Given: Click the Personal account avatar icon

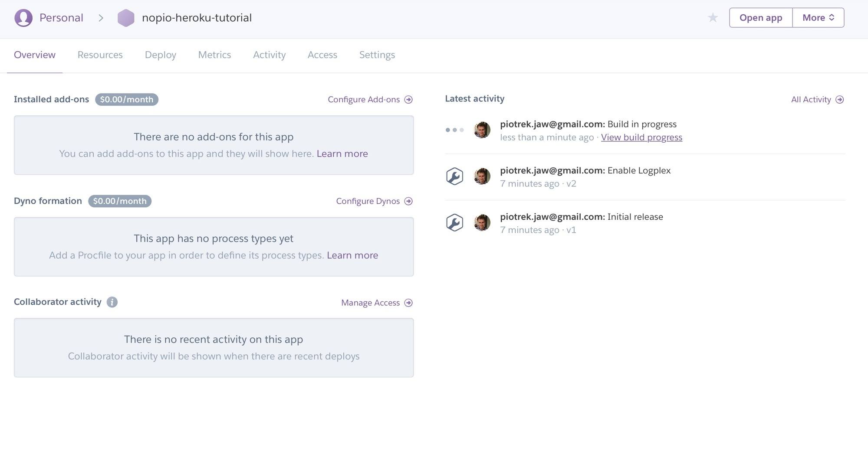Looking at the screenshot, I should (23, 18).
